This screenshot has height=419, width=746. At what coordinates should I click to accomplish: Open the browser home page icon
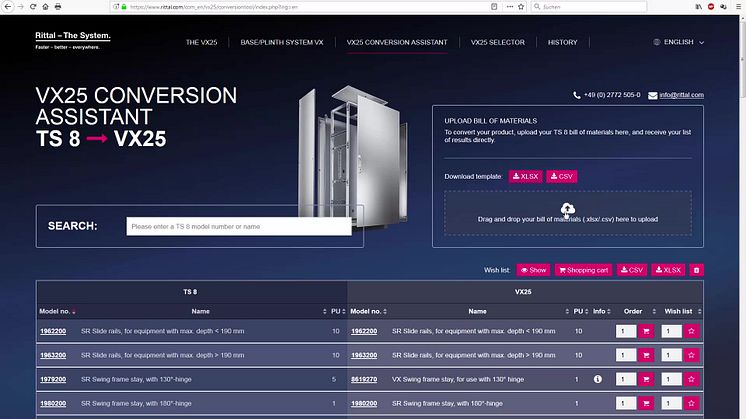click(x=45, y=7)
